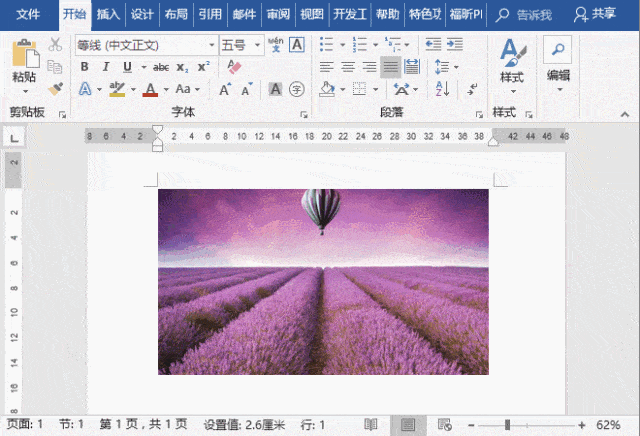Sort with the A-Z icon

pos(442,89)
